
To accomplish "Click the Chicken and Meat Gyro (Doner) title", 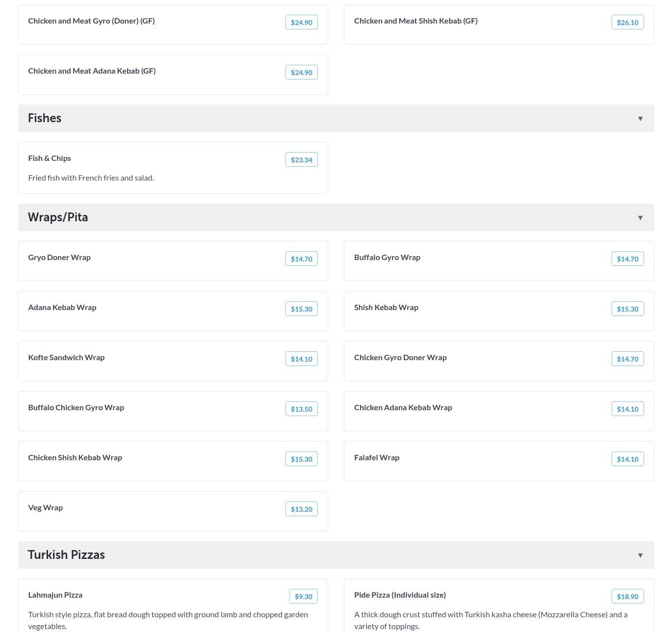I will [x=91, y=21].
